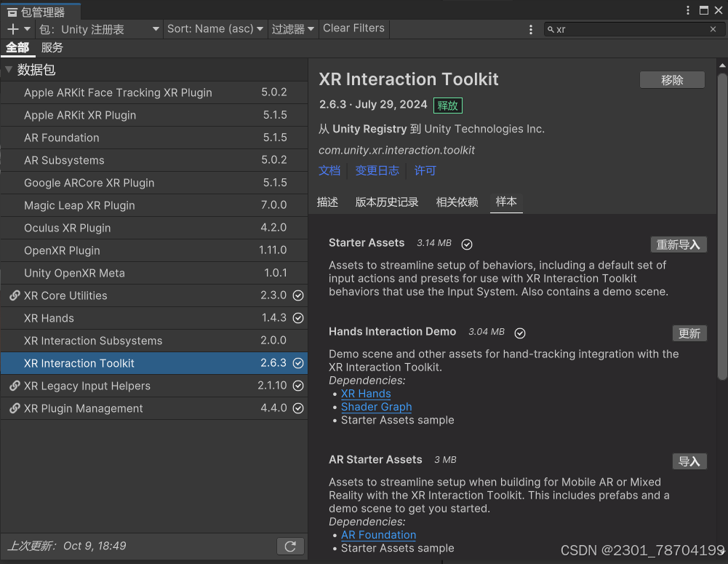Click the link icon beside XR Plugin Management
This screenshot has height=564, width=728.
click(15, 408)
